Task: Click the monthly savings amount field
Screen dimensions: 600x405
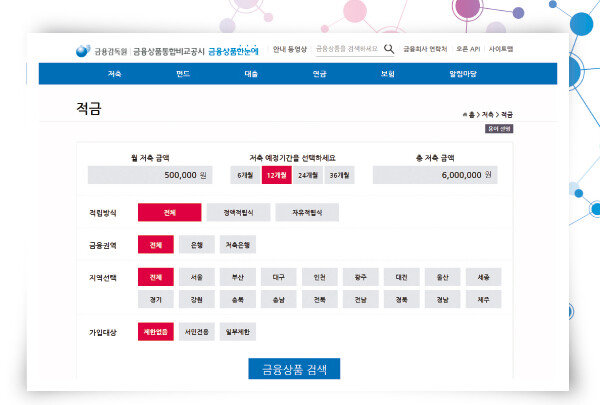Action: (150, 175)
